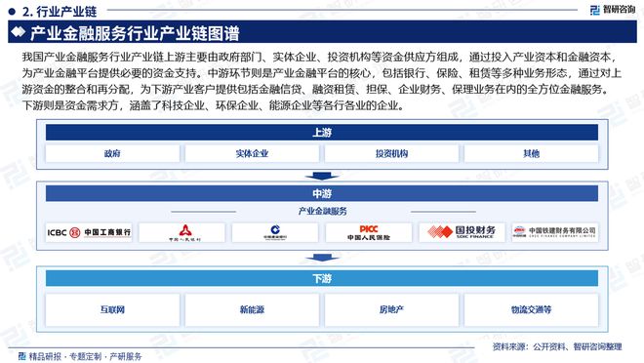Click the paragraph line starting 为产业金融平台提供
Screen dimensions: 644x363
(x=322, y=73)
